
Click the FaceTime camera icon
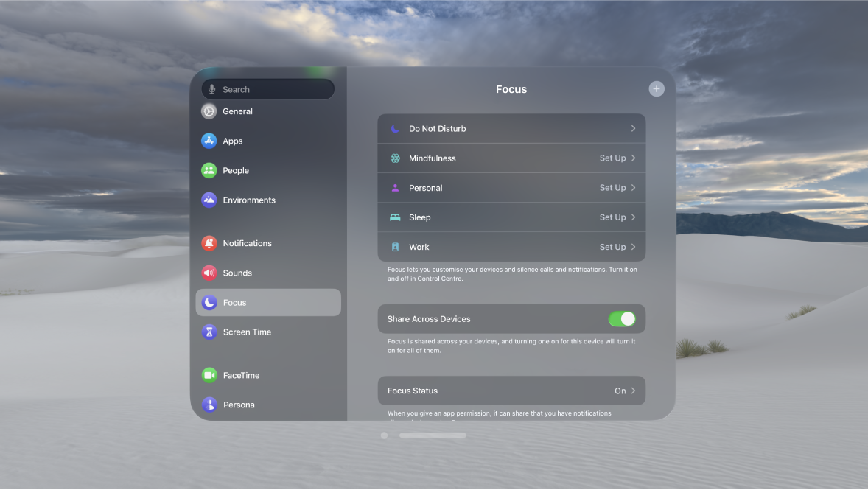(x=209, y=375)
